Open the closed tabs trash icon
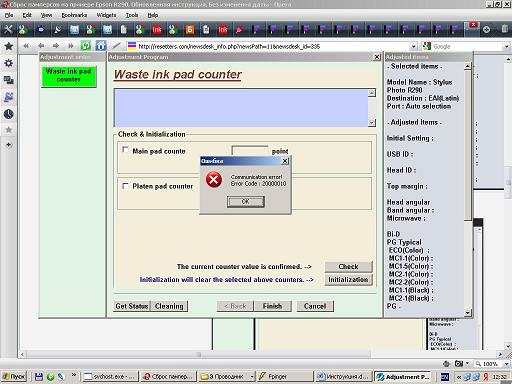This screenshot has width=512, height=384. point(505,30)
